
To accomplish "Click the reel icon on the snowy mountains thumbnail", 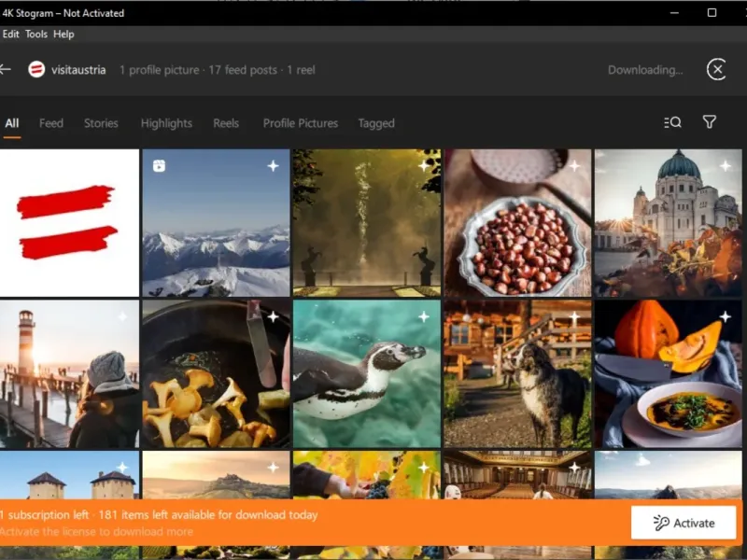I will 159,166.
